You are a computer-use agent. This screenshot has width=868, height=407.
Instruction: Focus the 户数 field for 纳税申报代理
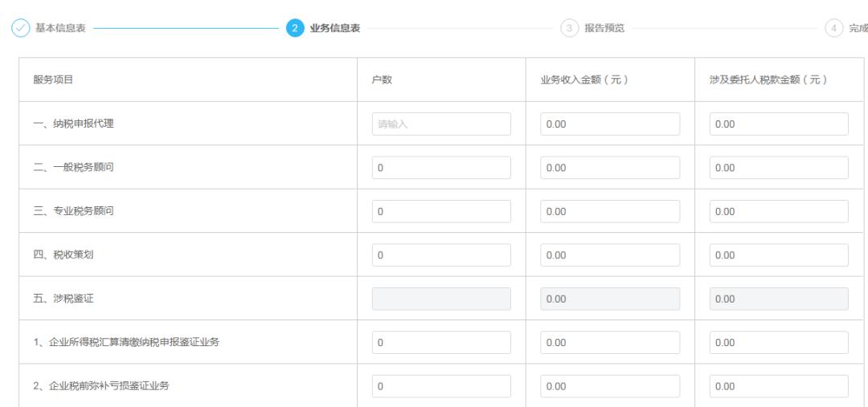coord(441,124)
